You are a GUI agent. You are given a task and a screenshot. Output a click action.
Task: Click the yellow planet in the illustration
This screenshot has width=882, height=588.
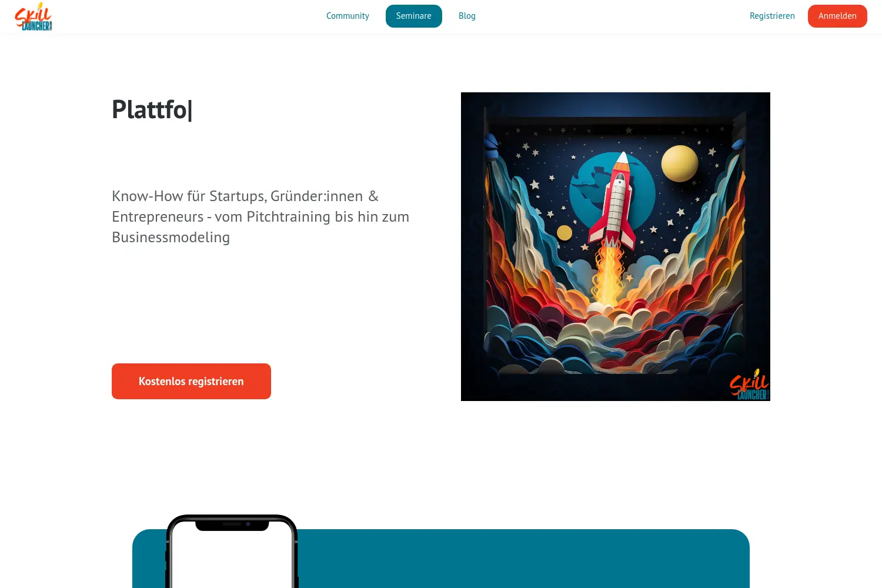pyautogui.click(x=680, y=163)
